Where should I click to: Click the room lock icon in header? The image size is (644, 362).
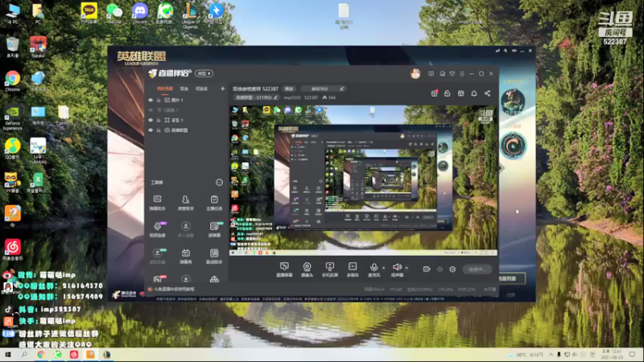point(448,93)
